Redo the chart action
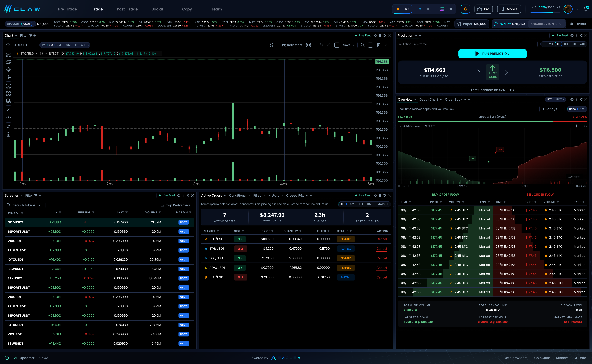 pyautogui.click(x=329, y=45)
